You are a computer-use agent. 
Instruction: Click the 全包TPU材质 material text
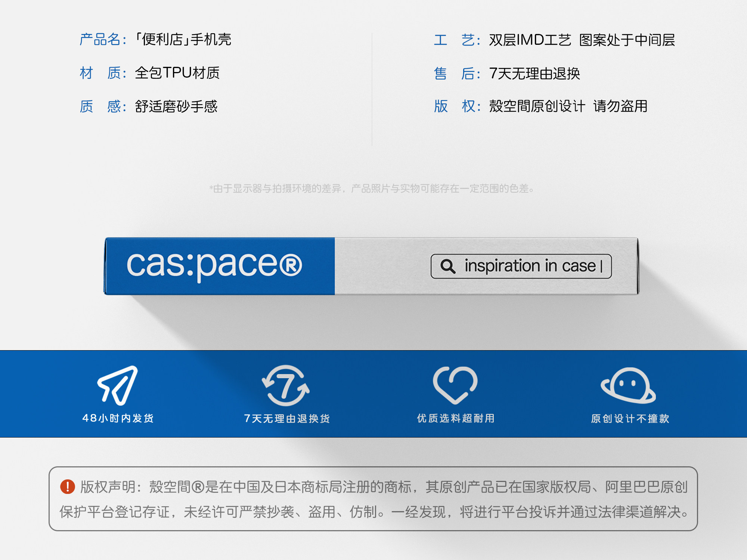(177, 73)
